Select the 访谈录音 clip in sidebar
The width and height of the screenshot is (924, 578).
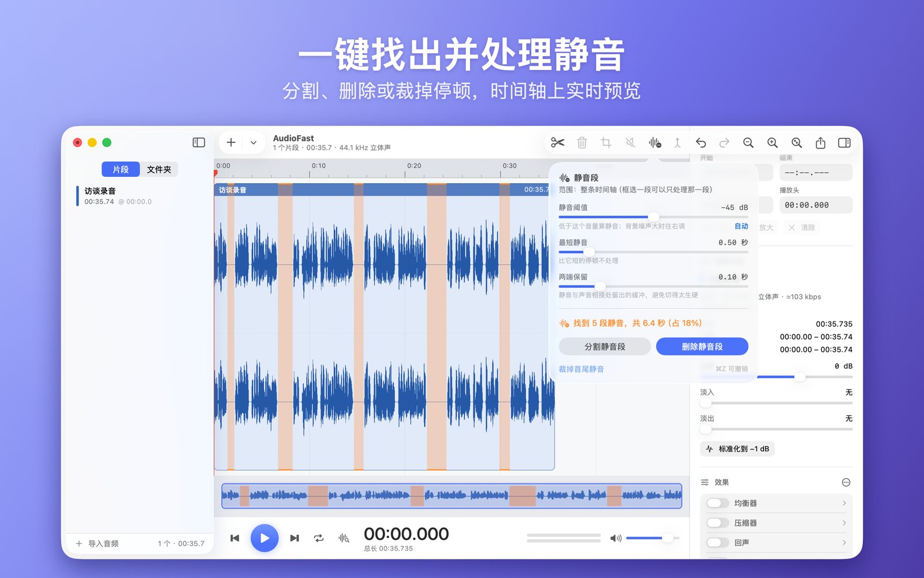coord(139,196)
